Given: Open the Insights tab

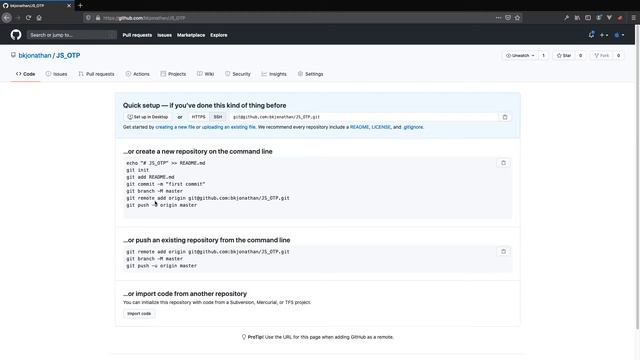Looking at the screenshot, I should pos(274,74).
